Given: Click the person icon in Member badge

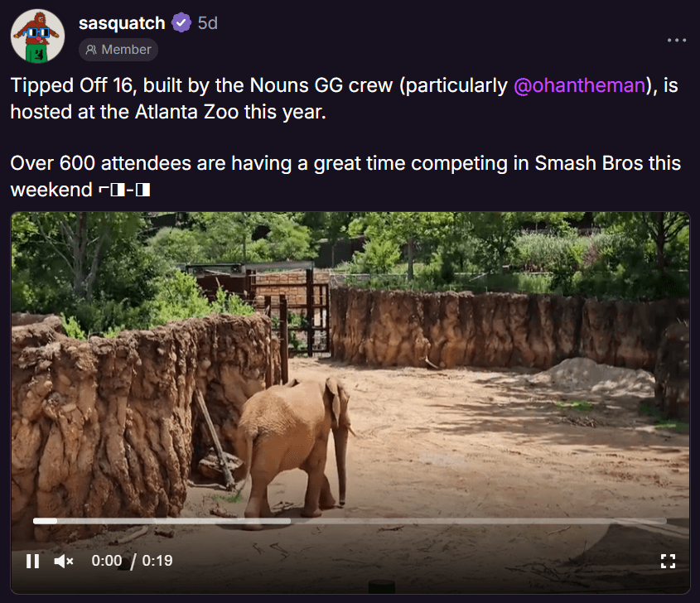Looking at the screenshot, I should coord(91,50).
